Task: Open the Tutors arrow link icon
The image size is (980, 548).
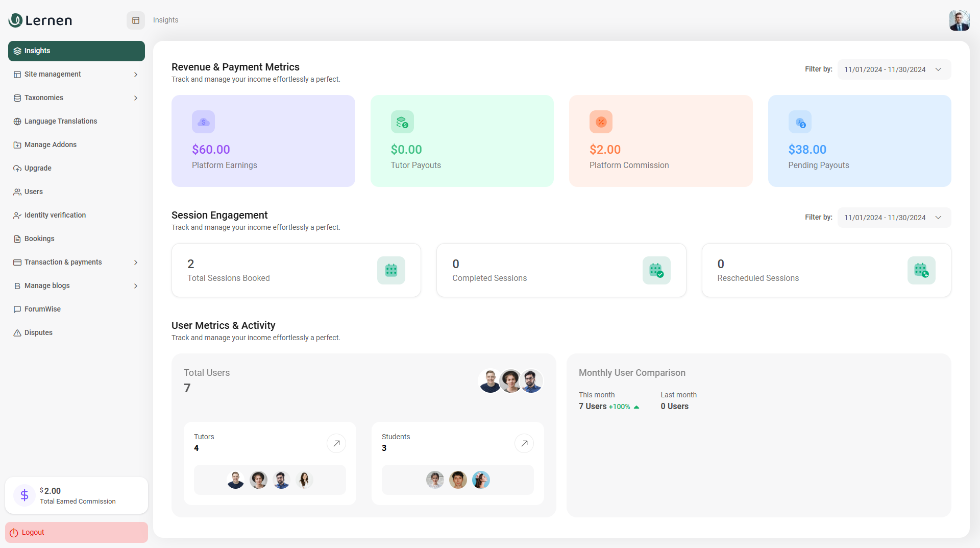Action: [336, 443]
